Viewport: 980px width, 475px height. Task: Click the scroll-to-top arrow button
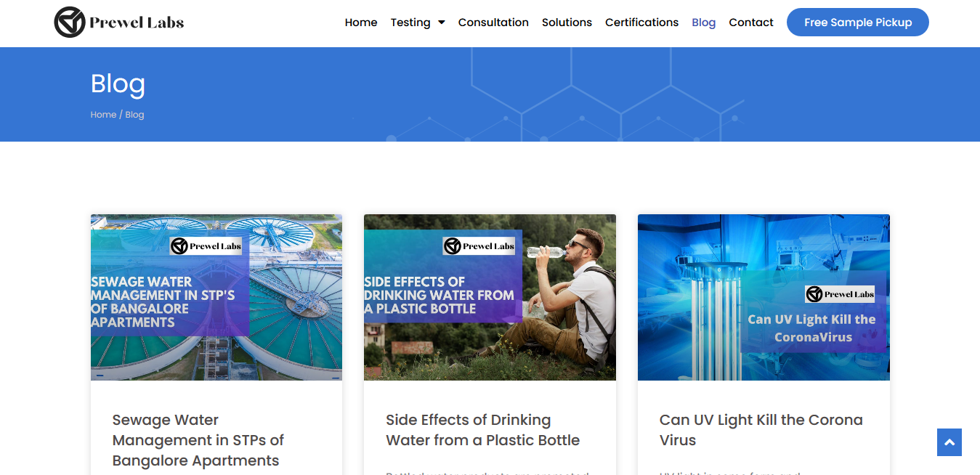click(949, 442)
